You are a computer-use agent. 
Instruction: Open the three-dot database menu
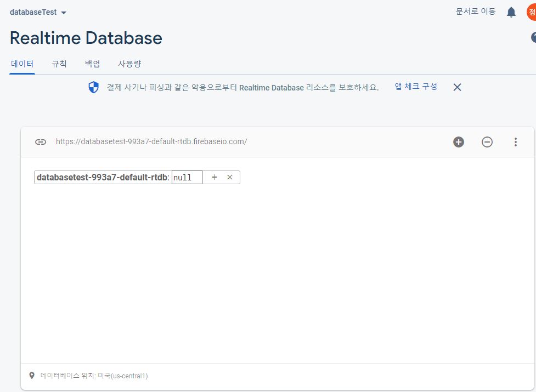516,141
